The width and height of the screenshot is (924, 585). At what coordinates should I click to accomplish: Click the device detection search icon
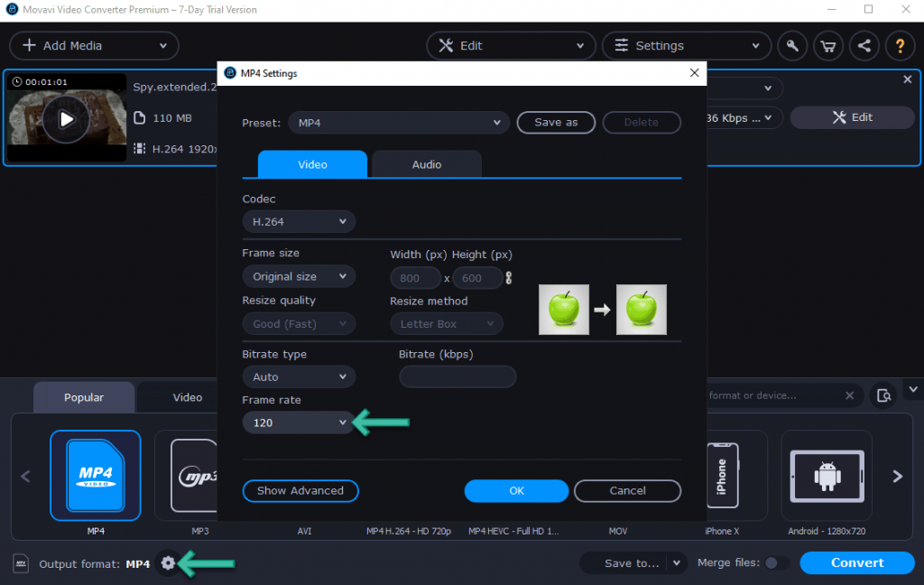point(883,395)
